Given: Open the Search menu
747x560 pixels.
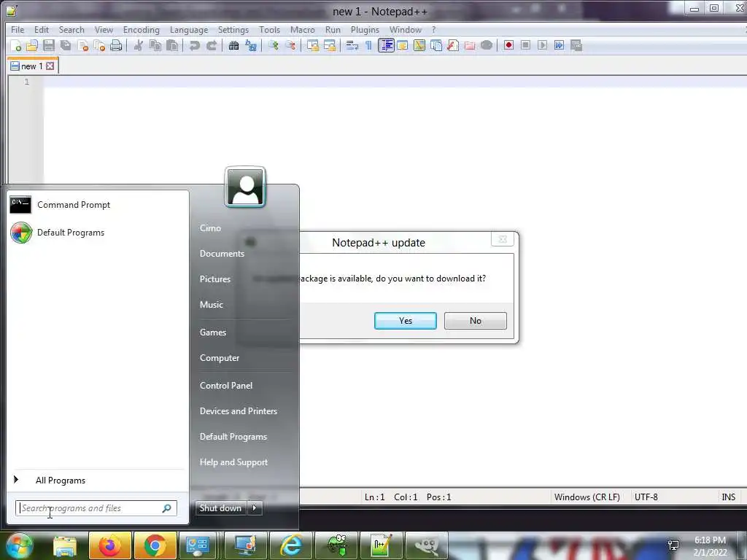Looking at the screenshot, I should (x=71, y=29).
